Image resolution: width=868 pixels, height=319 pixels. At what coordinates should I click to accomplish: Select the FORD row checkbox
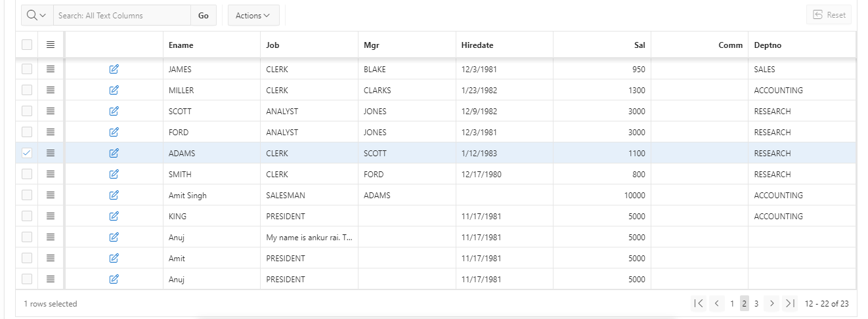coord(27,132)
